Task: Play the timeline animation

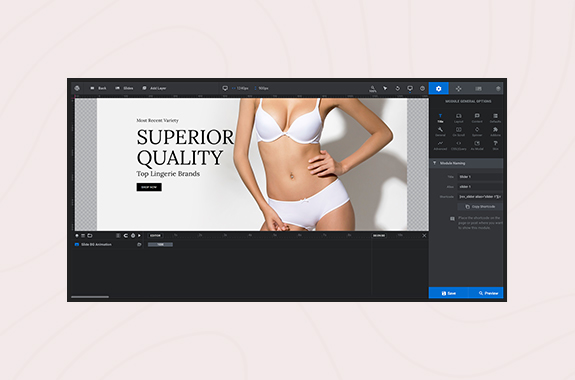Action: point(139,235)
